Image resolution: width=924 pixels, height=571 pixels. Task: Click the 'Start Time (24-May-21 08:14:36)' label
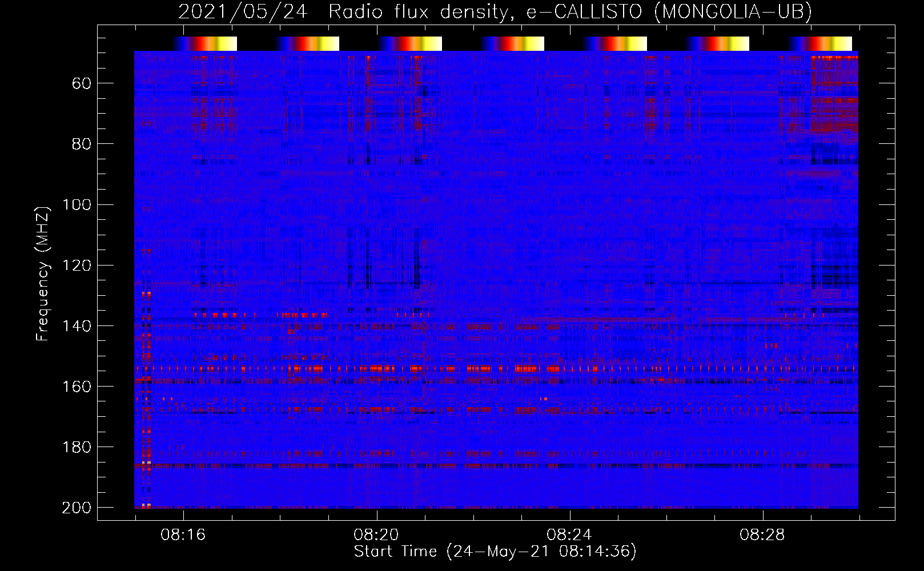pos(495,552)
